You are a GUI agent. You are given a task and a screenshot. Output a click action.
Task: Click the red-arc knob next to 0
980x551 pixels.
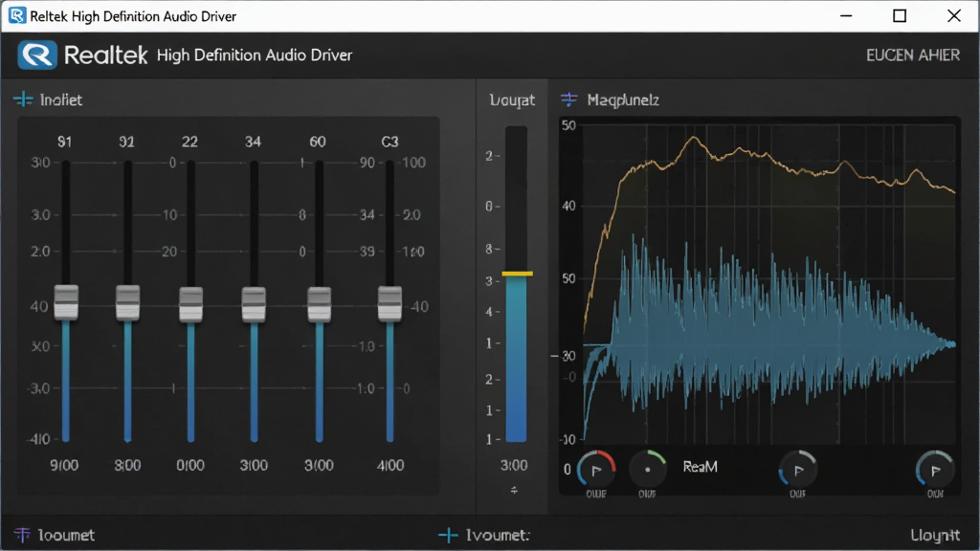pos(596,469)
